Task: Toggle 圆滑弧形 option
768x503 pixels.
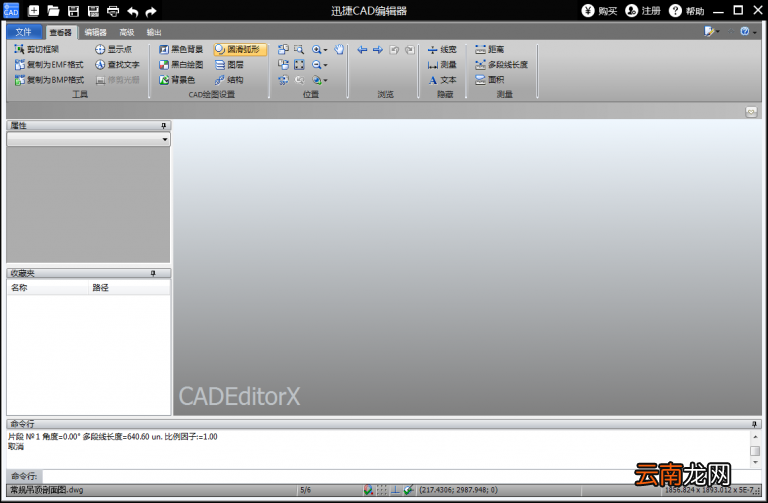Action: (x=240, y=49)
